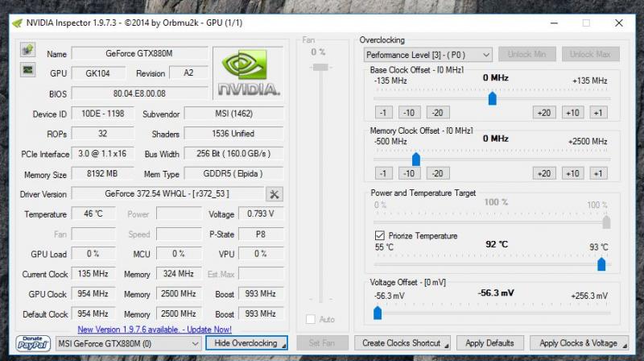644x361 pixels.
Task: Click Apply Clocks & Voltage
Action: (x=579, y=343)
